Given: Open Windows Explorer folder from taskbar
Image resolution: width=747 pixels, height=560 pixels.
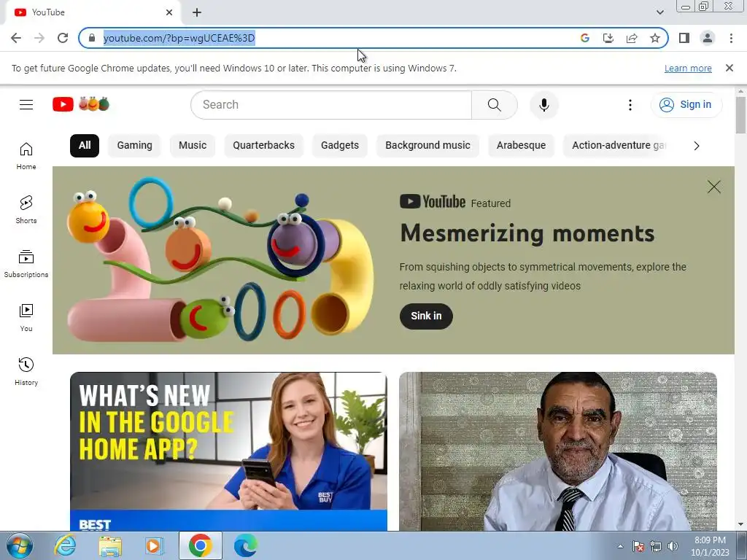Looking at the screenshot, I should [110, 545].
